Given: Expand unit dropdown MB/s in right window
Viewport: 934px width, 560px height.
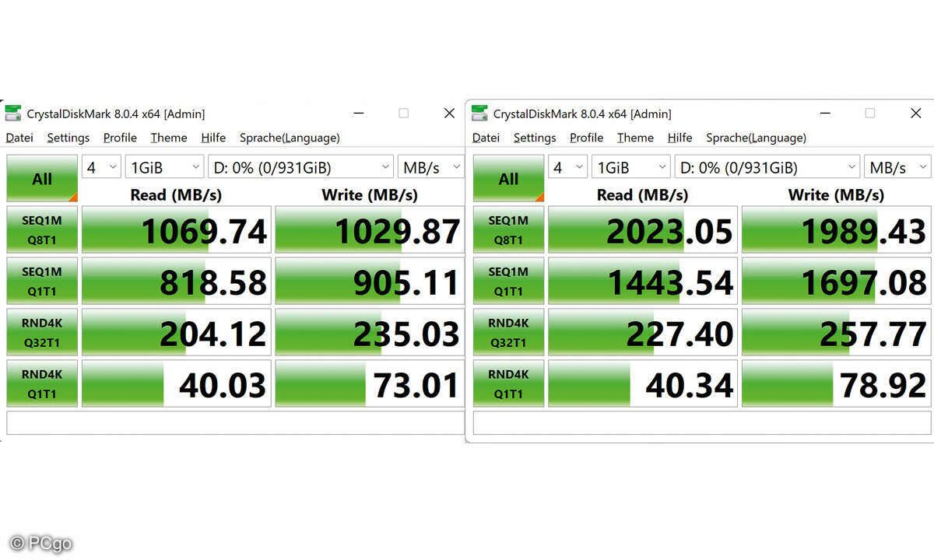Looking at the screenshot, I should pyautogui.click(x=897, y=167).
